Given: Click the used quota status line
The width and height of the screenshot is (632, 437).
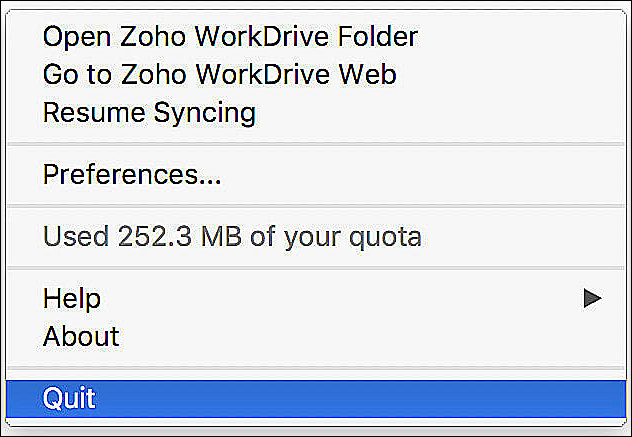Looking at the screenshot, I should pos(232,237).
